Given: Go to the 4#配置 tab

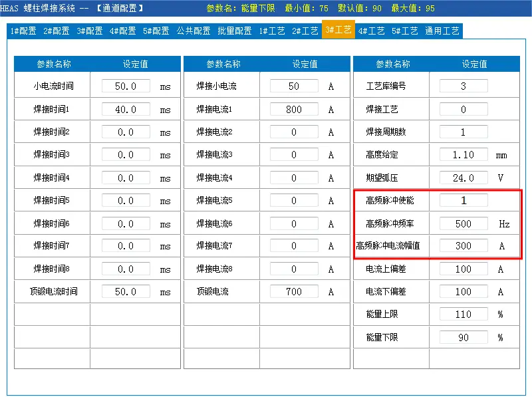Looking at the screenshot, I should 122,31.
